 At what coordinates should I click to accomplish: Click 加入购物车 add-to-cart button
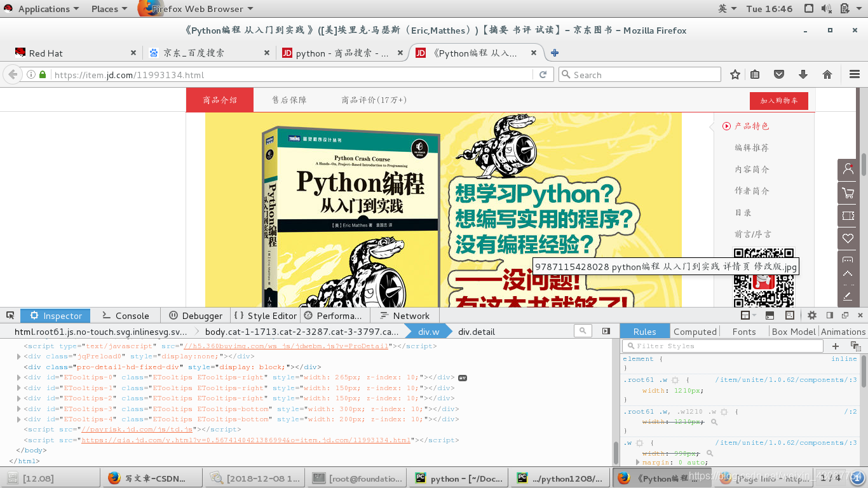[778, 100]
